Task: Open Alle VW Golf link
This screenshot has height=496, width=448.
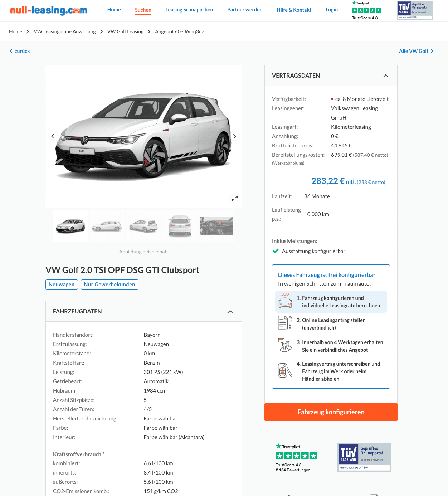Action: point(416,51)
